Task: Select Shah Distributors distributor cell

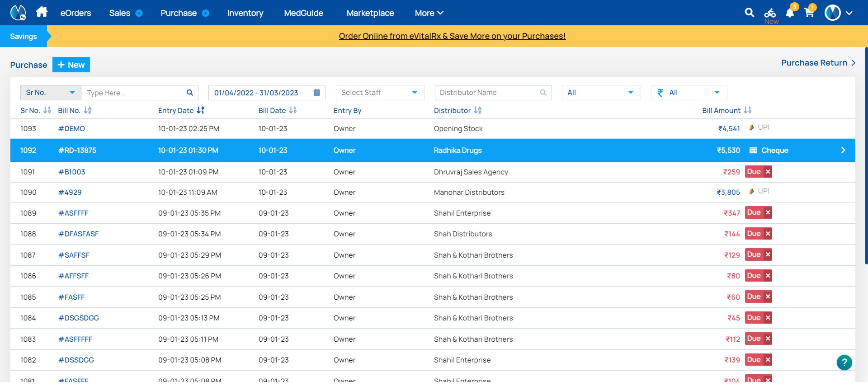Action: pos(463,234)
